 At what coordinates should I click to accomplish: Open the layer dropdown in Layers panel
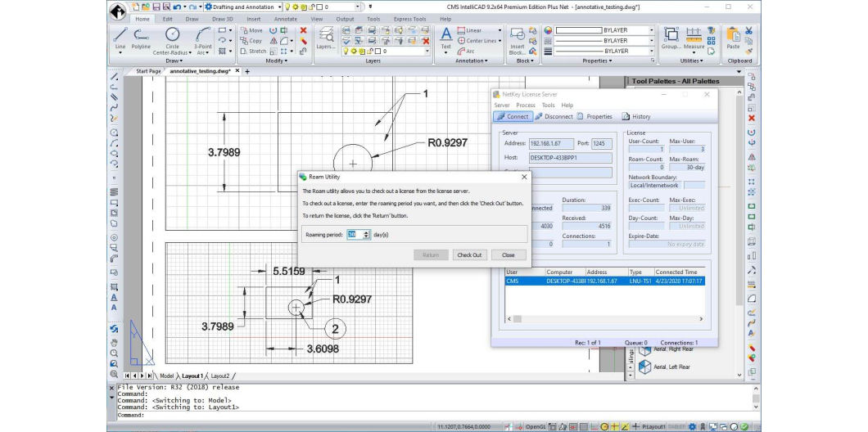point(427,51)
